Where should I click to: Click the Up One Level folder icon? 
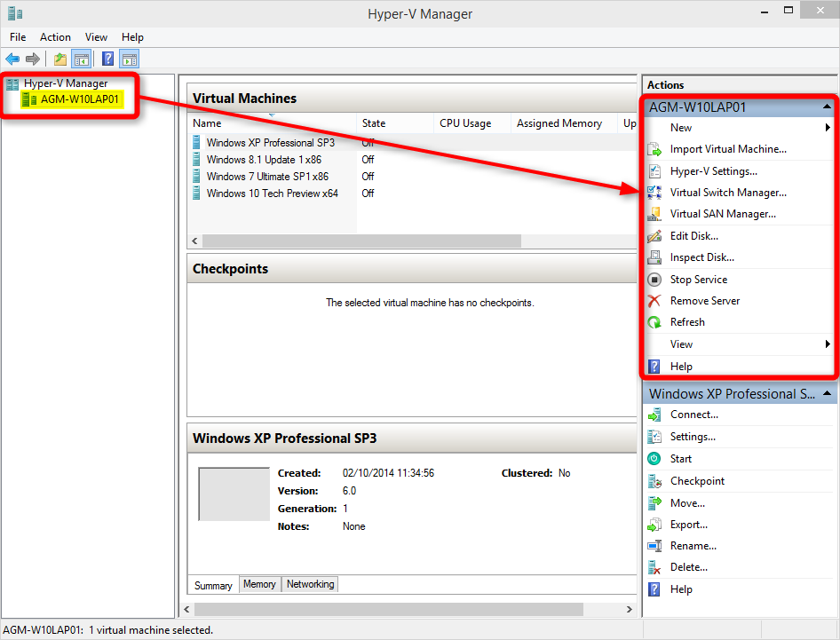point(60,59)
